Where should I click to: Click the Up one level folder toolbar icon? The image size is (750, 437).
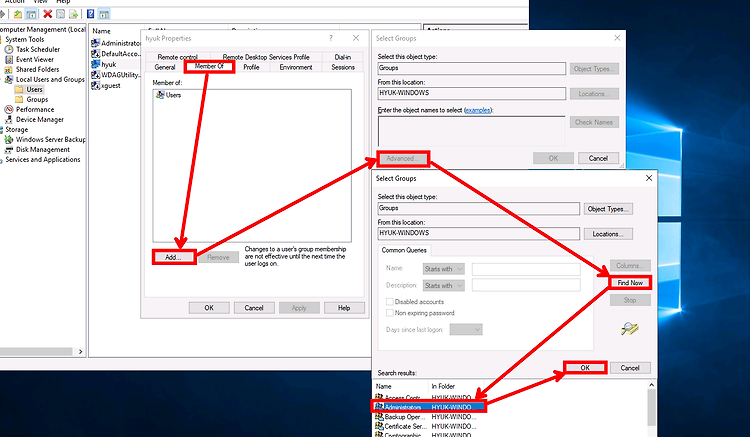[x=18, y=14]
